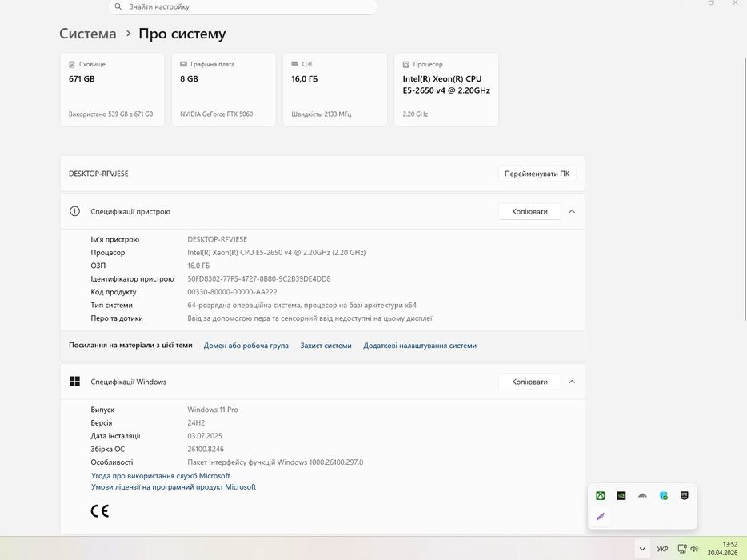Copy the device specifications
The image size is (747, 560).
529,211
